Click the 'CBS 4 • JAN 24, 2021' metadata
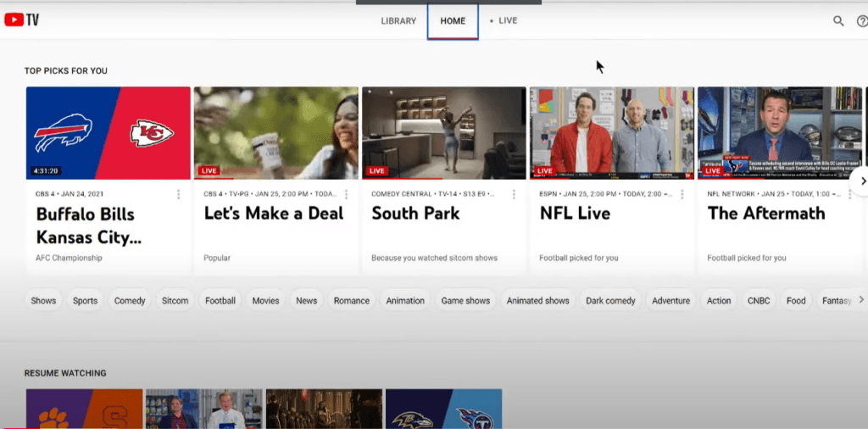The width and height of the screenshot is (868, 429). 70,194
